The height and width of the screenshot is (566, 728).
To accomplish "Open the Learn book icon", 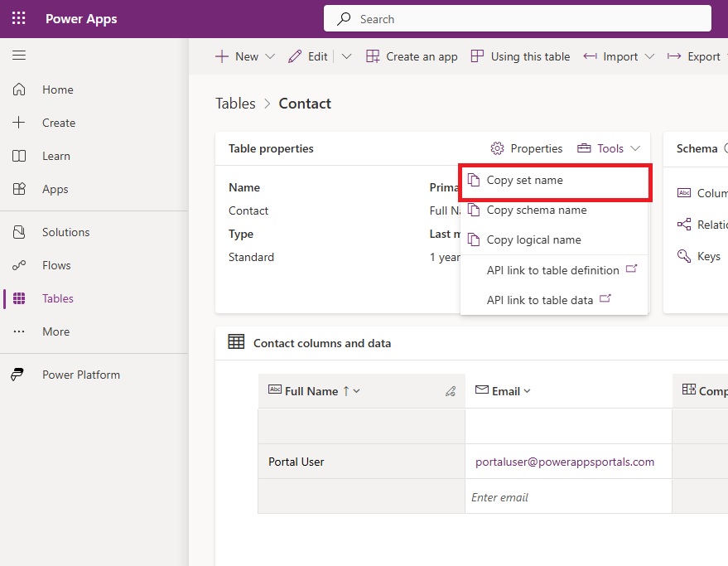I will (x=19, y=156).
